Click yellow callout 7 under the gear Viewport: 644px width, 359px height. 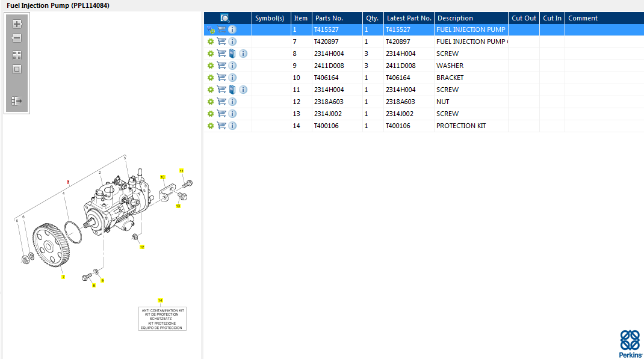63,277
